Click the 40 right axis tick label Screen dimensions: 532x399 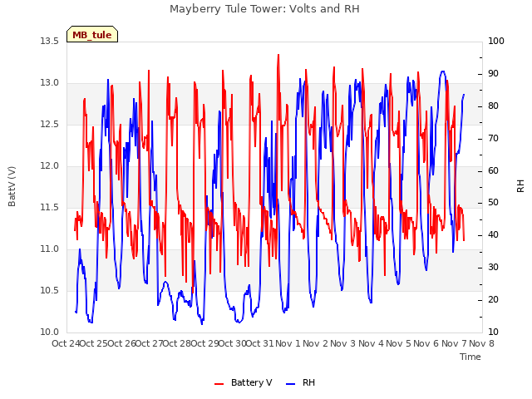point(493,234)
